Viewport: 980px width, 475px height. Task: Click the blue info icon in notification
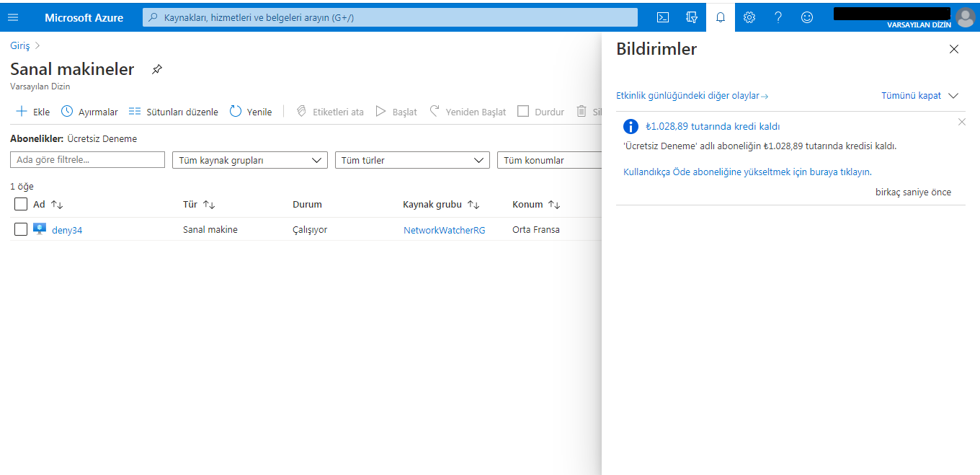pos(631,127)
